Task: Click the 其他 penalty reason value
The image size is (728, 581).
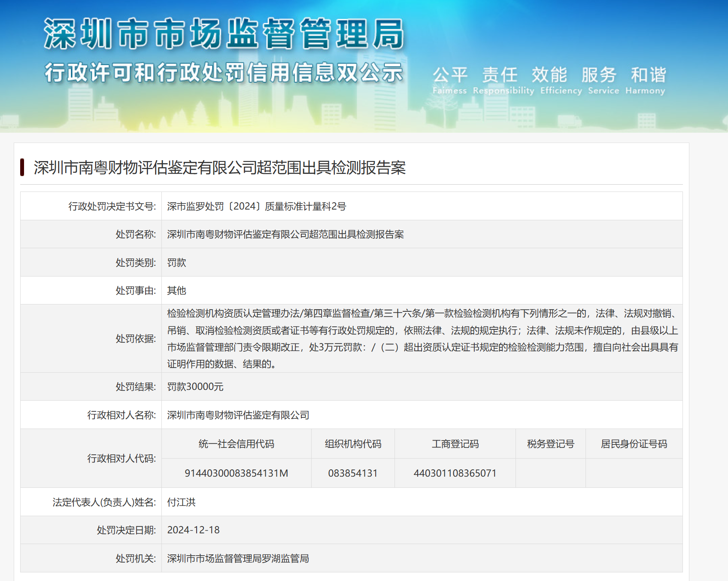Action: click(176, 291)
